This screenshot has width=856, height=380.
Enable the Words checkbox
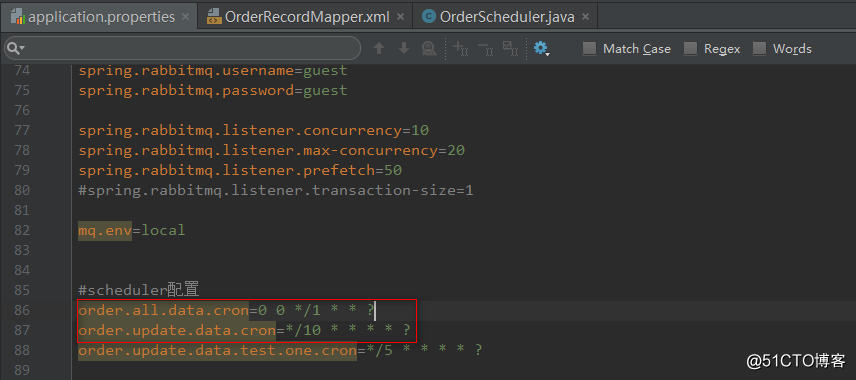coord(759,49)
